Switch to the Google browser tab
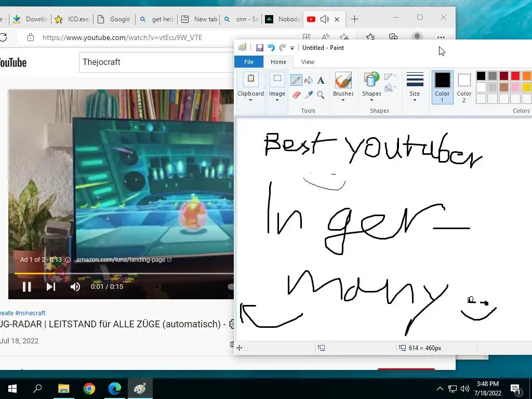 (115, 19)
